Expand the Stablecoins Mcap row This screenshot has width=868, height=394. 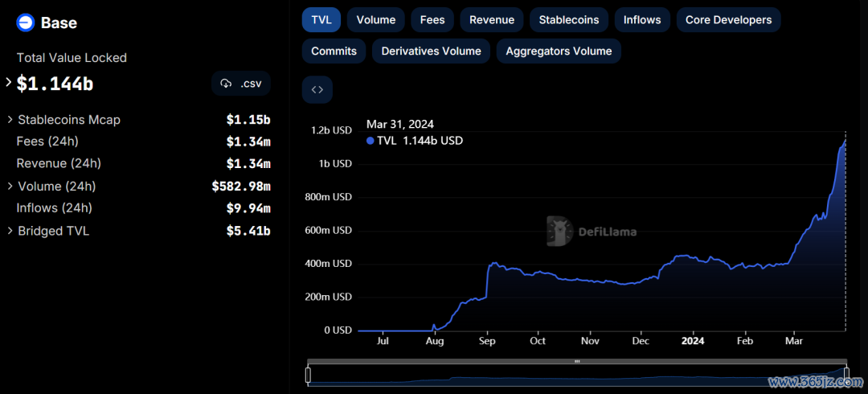(x=10, y=120)
